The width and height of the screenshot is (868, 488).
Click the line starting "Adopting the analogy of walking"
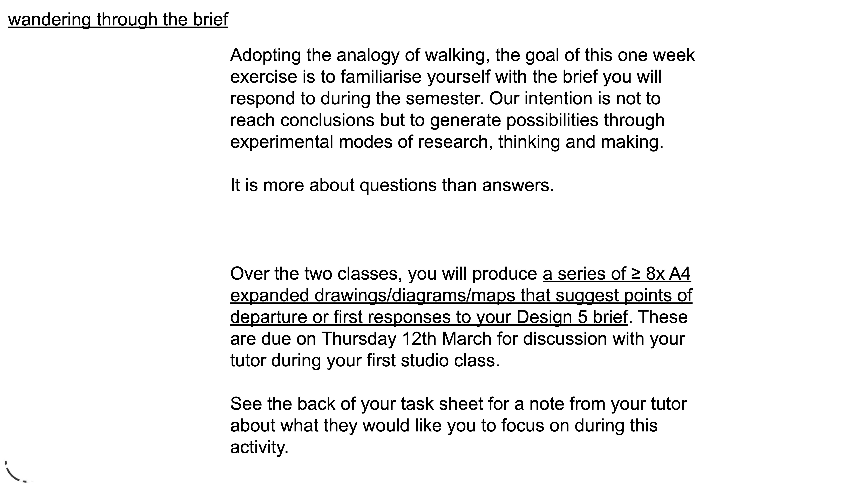pos(462,55)
